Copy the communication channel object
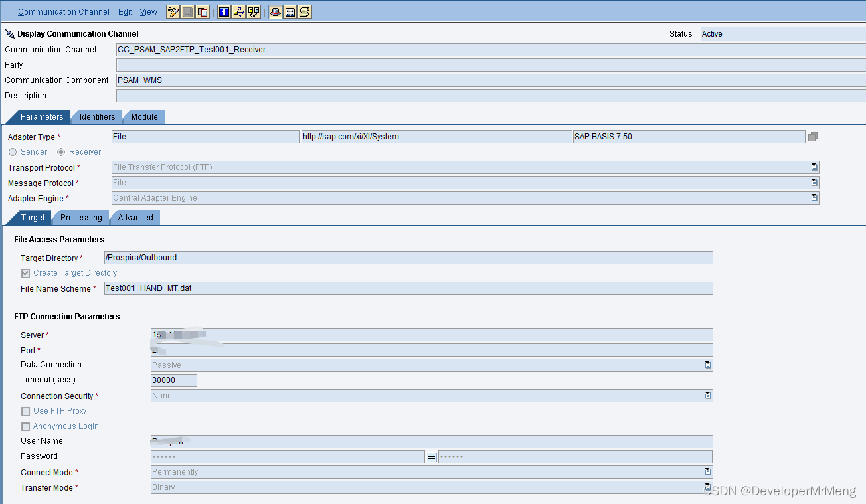 201,11
